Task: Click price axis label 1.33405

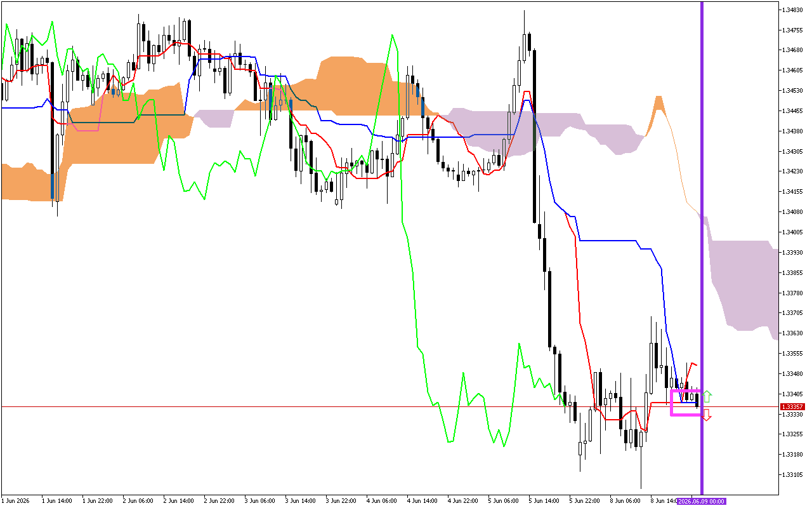Action: pos(793,394)
